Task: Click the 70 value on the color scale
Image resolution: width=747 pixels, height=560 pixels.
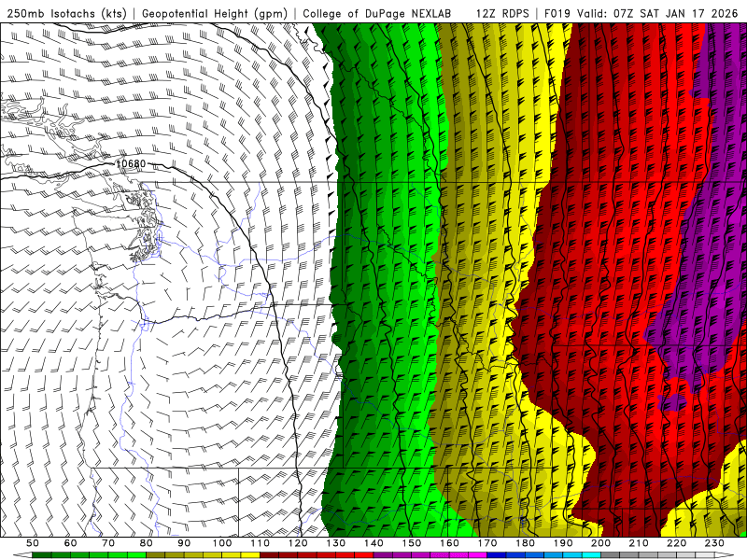Action: pos(108,543)
